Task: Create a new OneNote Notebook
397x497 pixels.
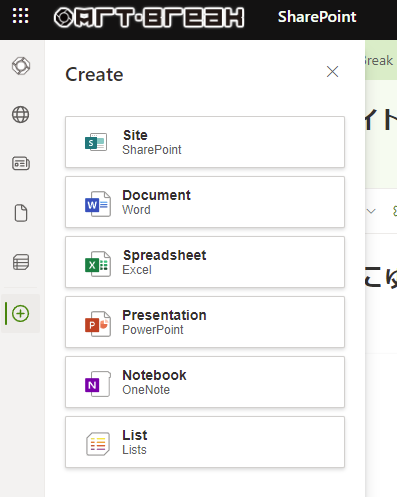Action: (x=205, y=382)
